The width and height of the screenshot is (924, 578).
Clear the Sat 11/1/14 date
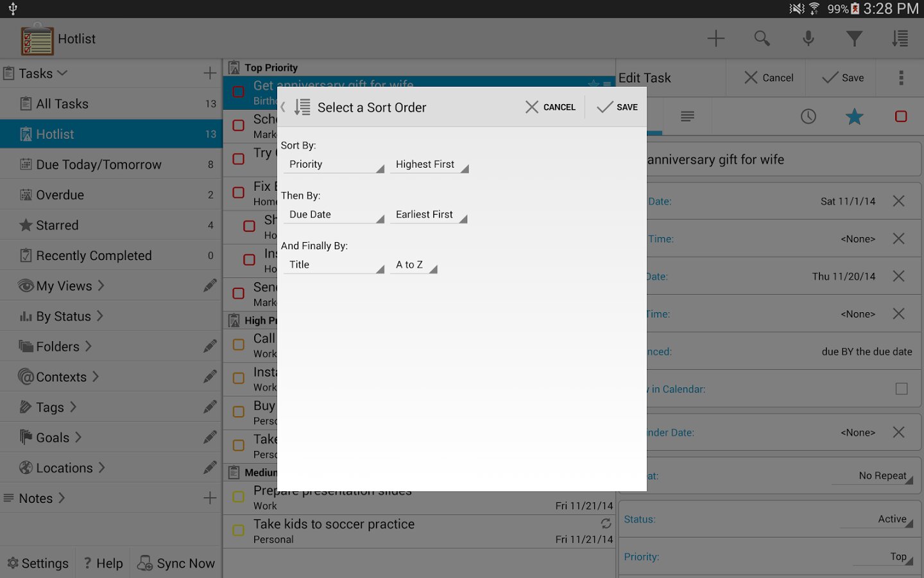click(898, 202)
